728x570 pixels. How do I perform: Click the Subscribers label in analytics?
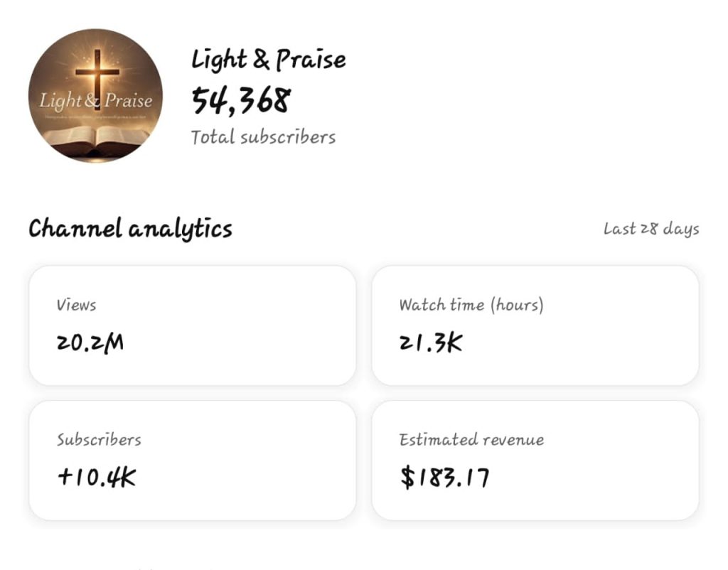tap(99, 439)
